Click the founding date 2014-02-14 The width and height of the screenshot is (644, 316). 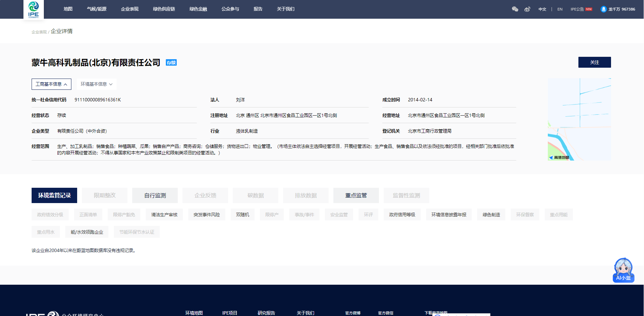420,100
